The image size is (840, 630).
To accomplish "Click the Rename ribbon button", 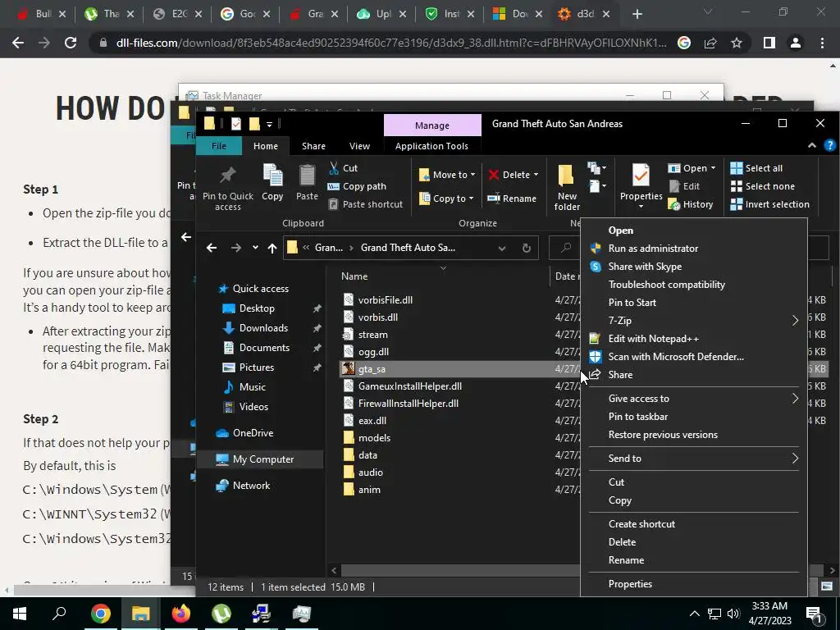I will [x=512, y=199].
